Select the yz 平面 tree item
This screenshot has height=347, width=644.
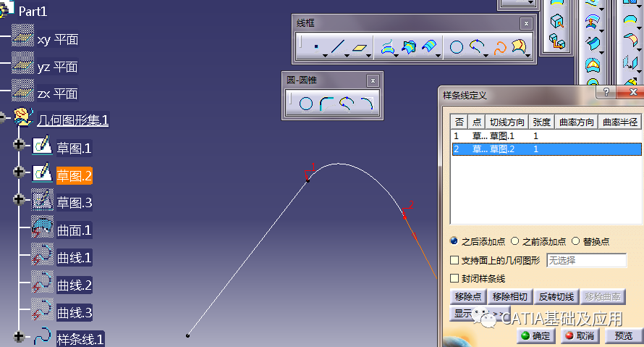point(57,67)
